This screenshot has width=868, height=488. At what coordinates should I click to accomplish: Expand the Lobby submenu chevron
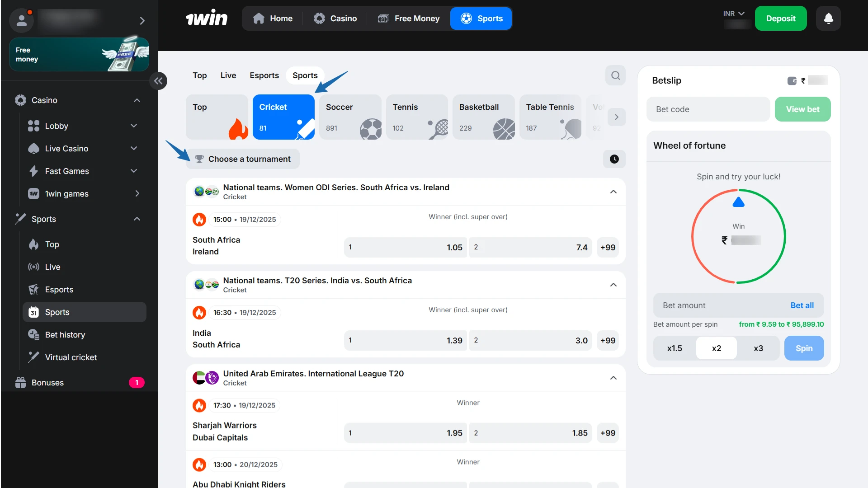click(x=134, y=126)
